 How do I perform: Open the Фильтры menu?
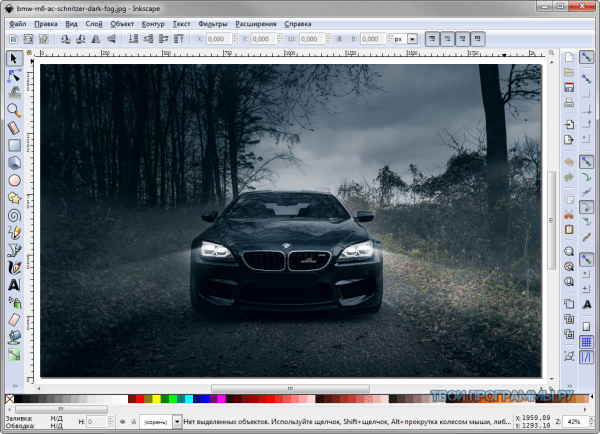(x=213, y=24)
